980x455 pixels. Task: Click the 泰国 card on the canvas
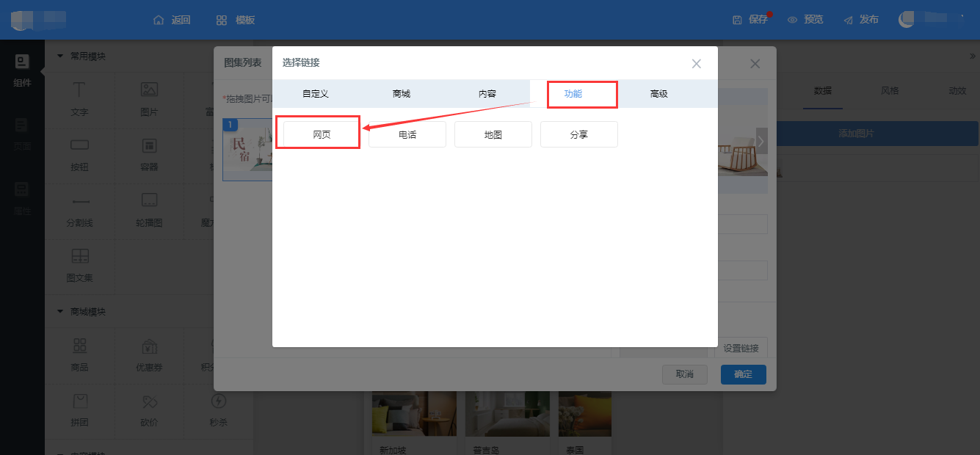coord(585,423)
